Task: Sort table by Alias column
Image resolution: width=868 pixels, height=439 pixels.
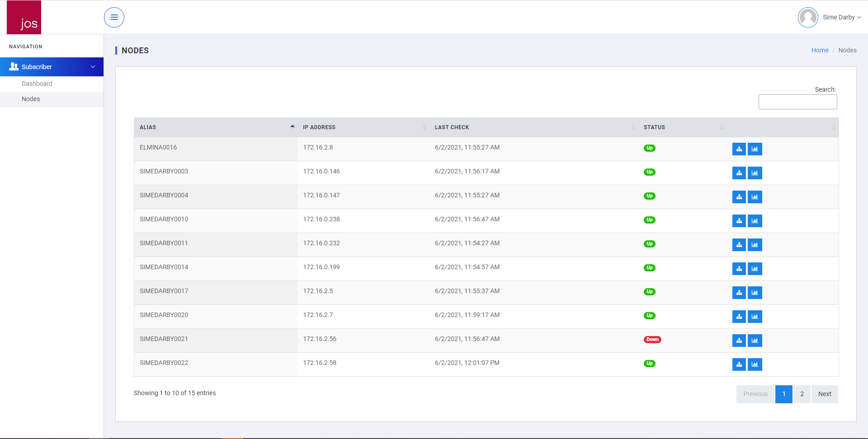Action: (215, 127)
